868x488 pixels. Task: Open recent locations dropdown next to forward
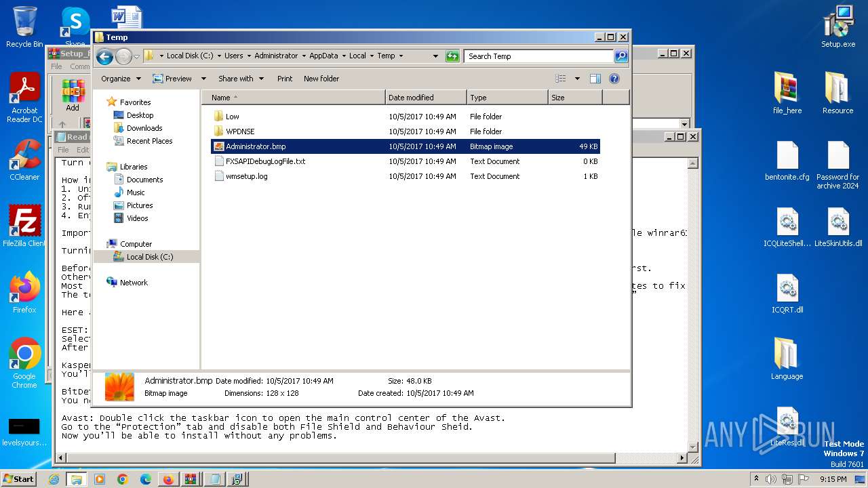(137, 56)
